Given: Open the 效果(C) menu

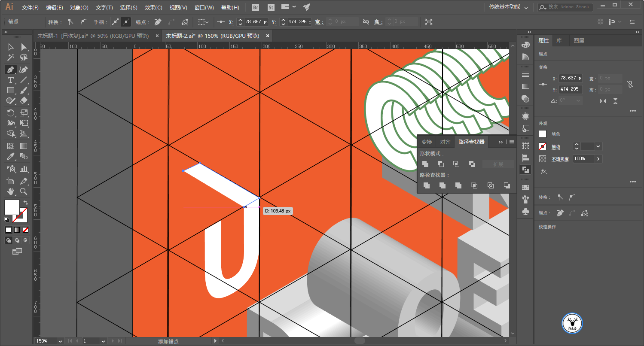Looking at the screenshot, I should 153,7.
